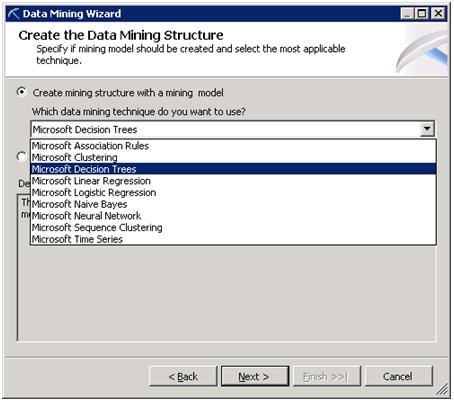Choose Microsoft Association Rules from the list
Viewport: 454px width, 400px height.
coord(233,146)
